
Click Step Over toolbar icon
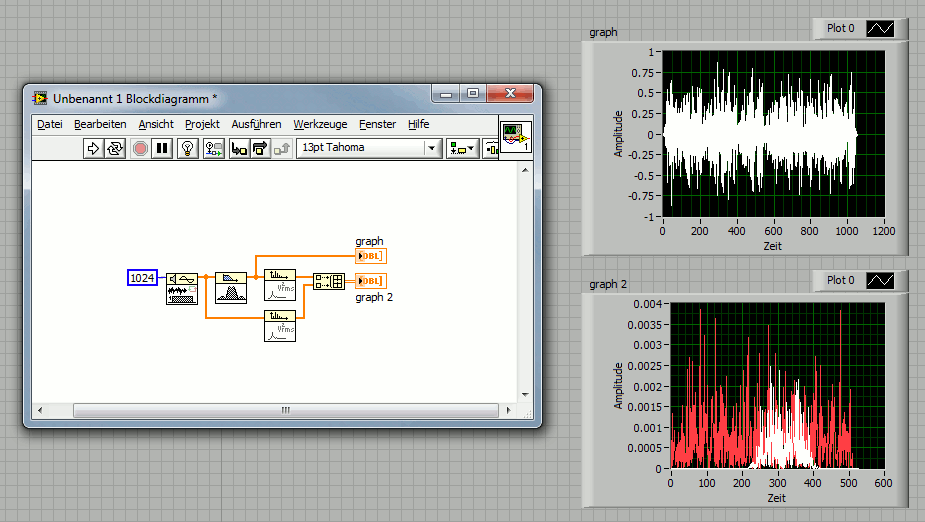[260, 148]
